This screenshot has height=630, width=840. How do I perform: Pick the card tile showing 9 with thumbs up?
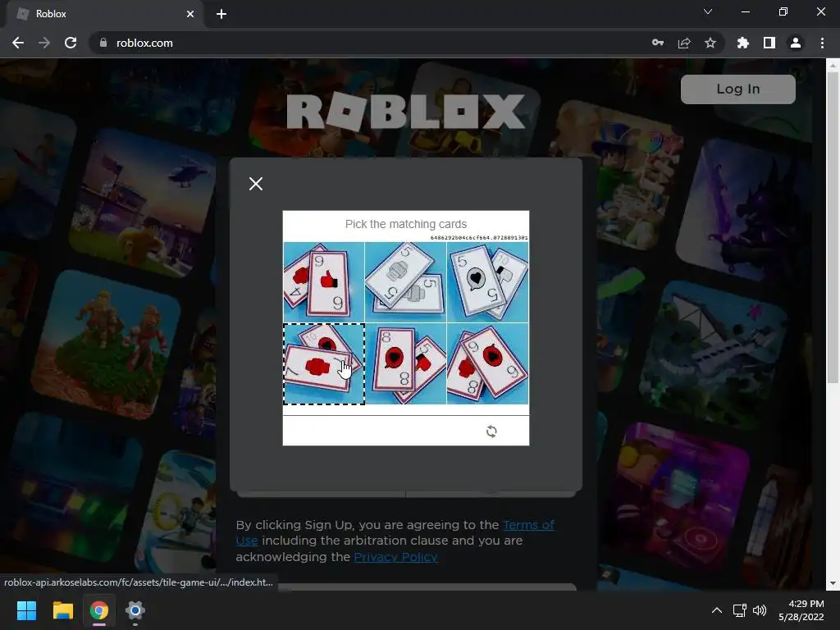tap(324, 282)
